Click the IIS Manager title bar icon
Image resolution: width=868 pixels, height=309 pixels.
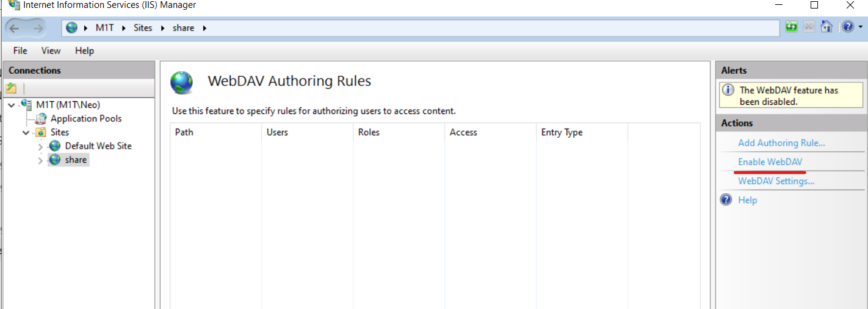pyautogui.click(x=13, y=5)
